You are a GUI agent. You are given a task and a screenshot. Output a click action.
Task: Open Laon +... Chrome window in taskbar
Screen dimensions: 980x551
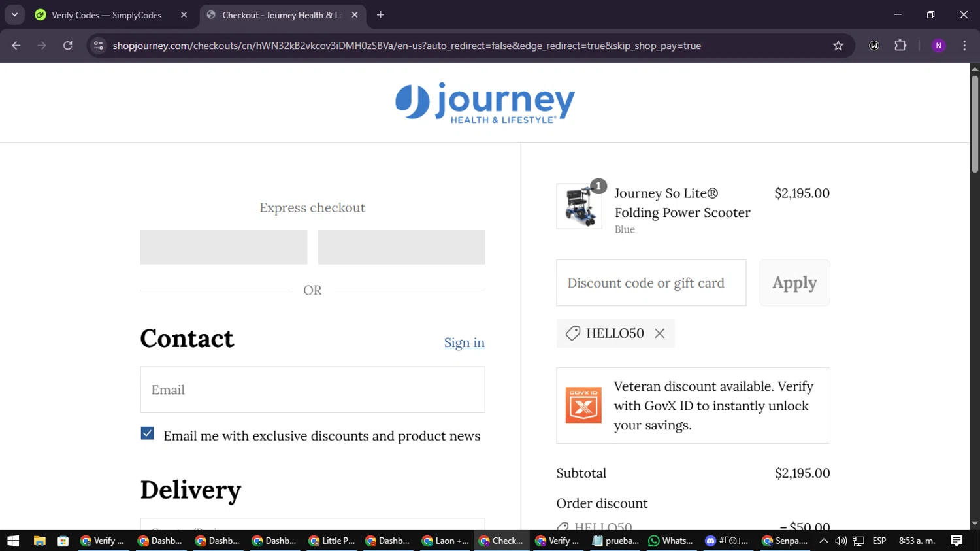(x=446, y=541)
